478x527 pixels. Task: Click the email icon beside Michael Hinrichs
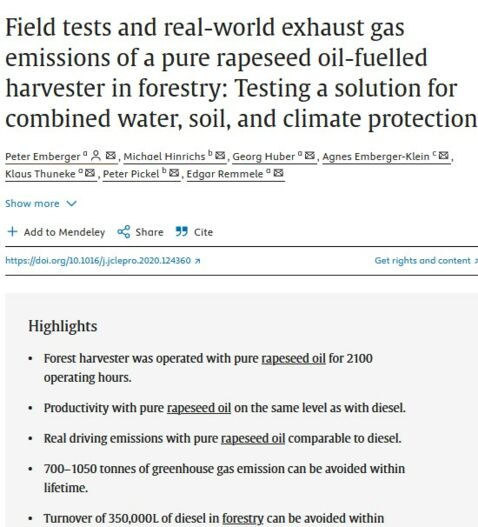[220, 156]
